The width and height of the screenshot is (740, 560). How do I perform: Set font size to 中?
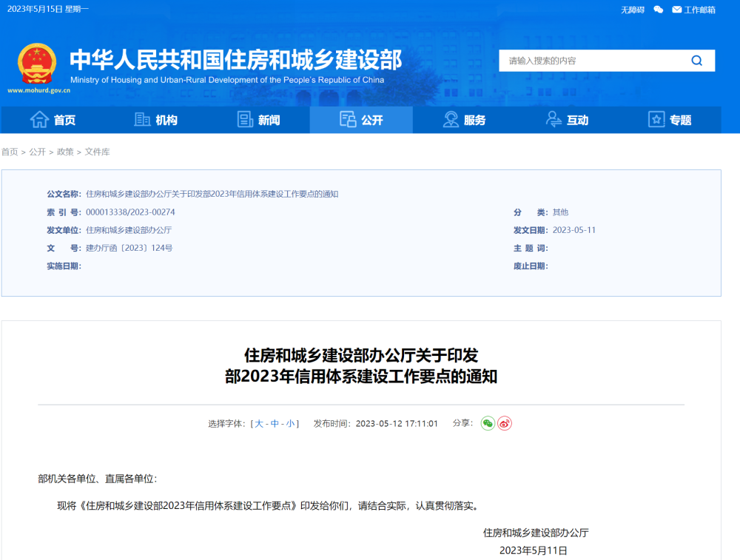pos(275,424)
